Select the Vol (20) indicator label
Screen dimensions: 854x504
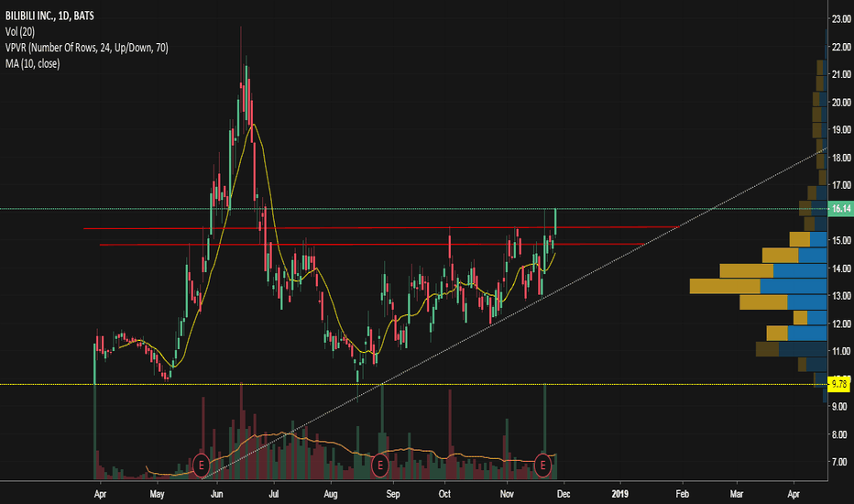point(20,32)
